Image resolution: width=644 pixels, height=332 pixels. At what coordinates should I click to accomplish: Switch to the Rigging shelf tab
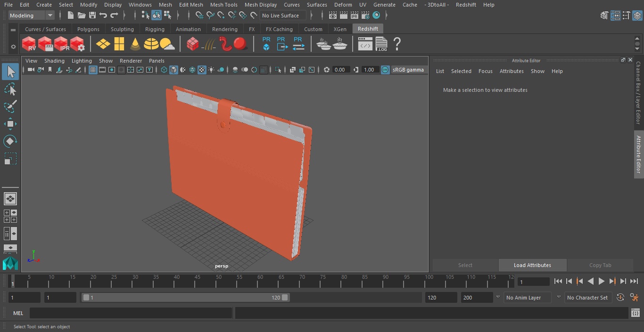click(x=155, y=29)
